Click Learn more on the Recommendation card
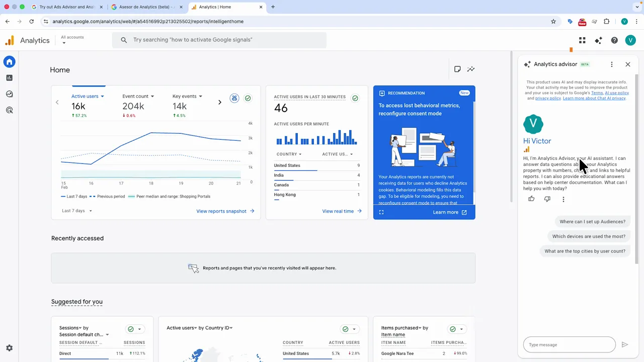Viewport: 644px width, 362px height. click(x=450, y=212)
